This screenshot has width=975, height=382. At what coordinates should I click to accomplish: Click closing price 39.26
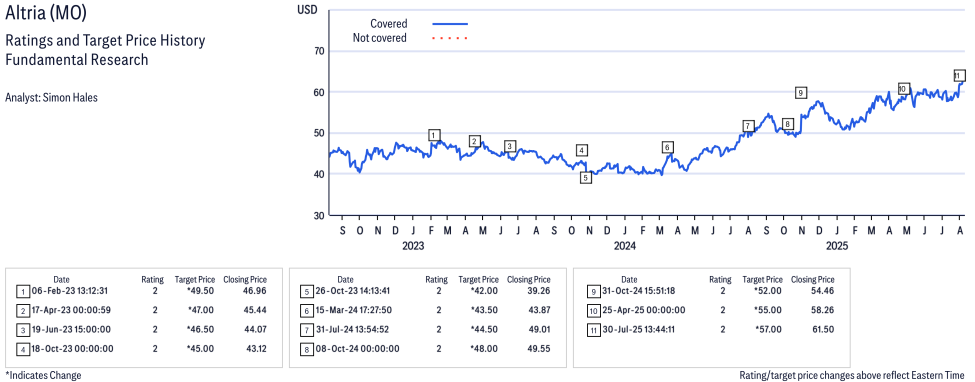(539, 291)
